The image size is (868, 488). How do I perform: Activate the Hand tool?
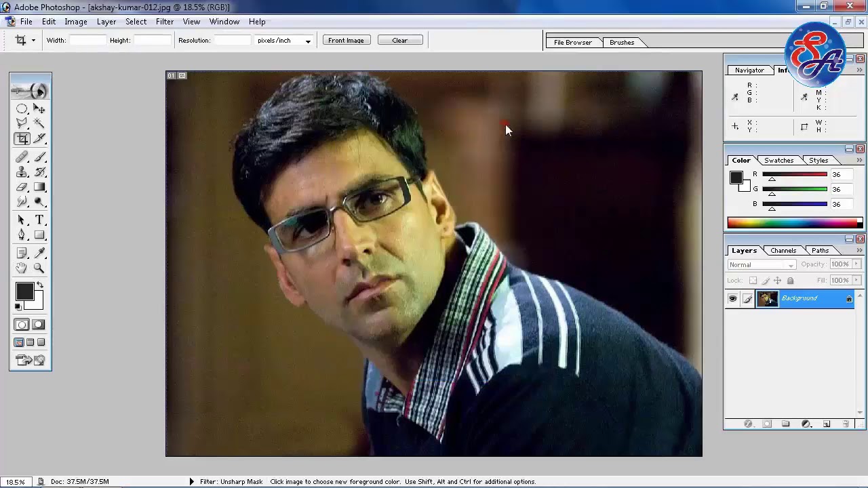(22, 268)
